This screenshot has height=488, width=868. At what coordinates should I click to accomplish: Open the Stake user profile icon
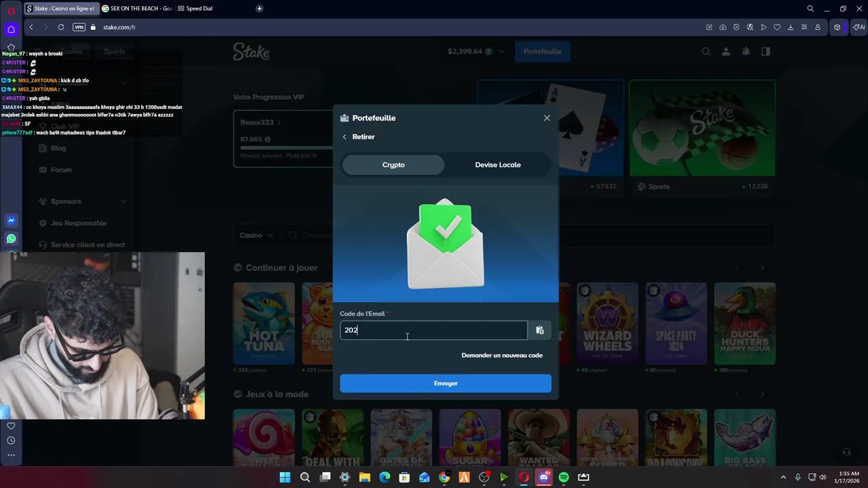point(726,52)
